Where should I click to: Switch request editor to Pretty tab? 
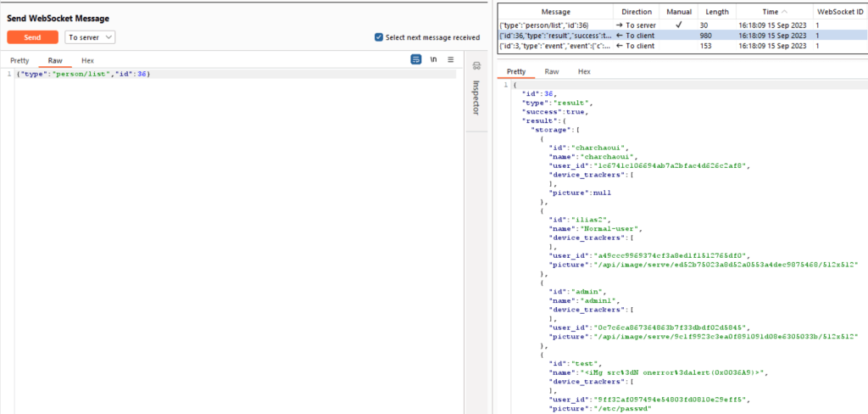coord(19,61)
